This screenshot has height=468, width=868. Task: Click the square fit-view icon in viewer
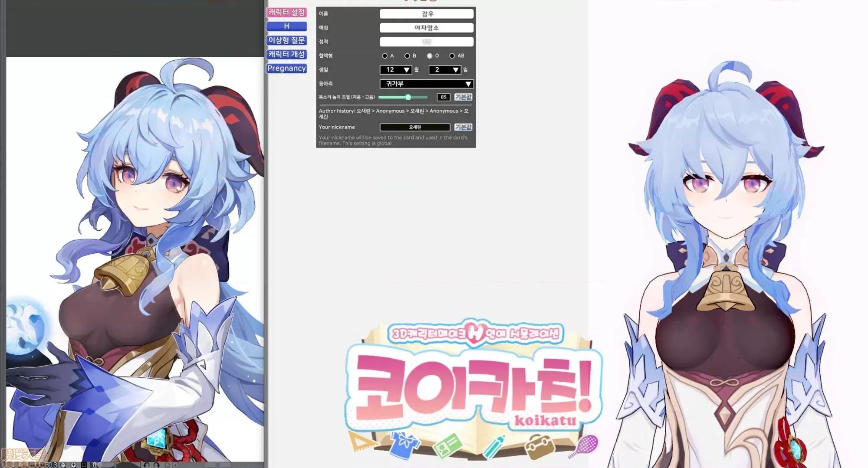pos(84,465)
